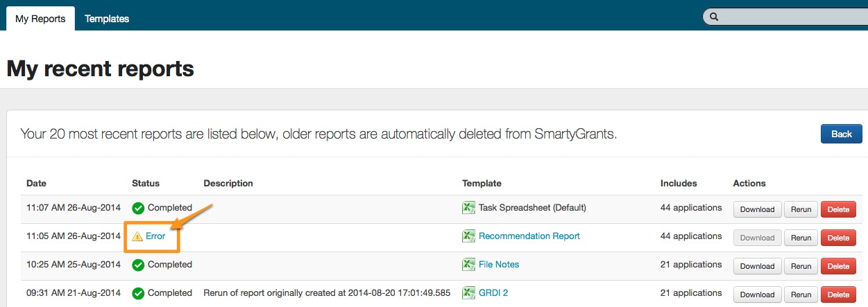
Task: Open the GRDI 2 template link
Action: pos(493,293)
